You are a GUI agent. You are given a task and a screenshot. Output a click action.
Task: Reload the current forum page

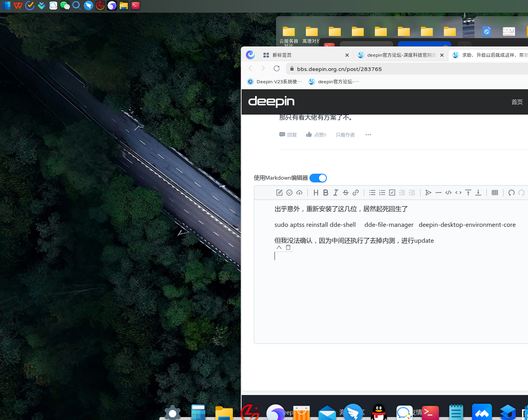click(276, 69)
